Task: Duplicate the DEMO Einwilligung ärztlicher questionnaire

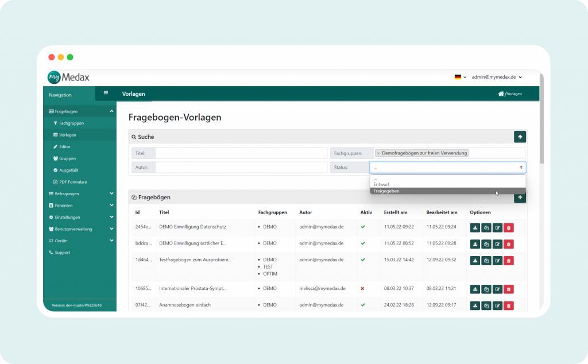Action: tap(486, 244)
